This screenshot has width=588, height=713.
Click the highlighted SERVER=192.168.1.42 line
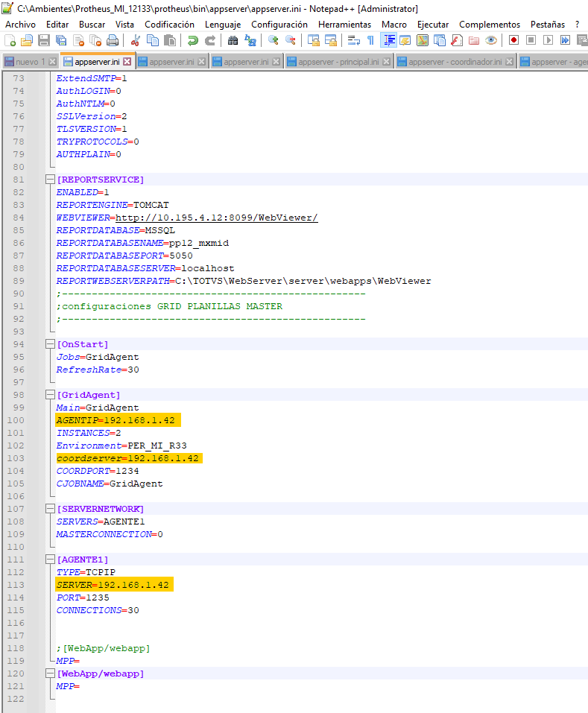(114, 585)
